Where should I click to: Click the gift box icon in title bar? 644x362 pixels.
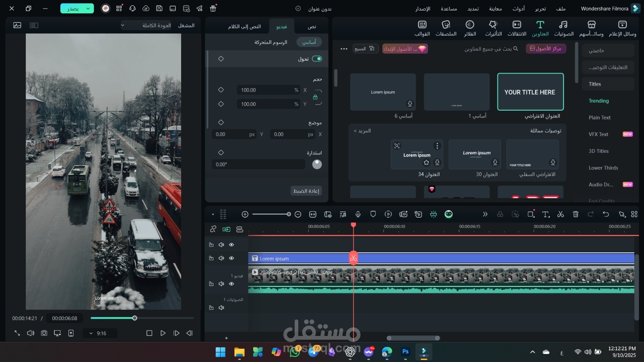coord(213,8)
